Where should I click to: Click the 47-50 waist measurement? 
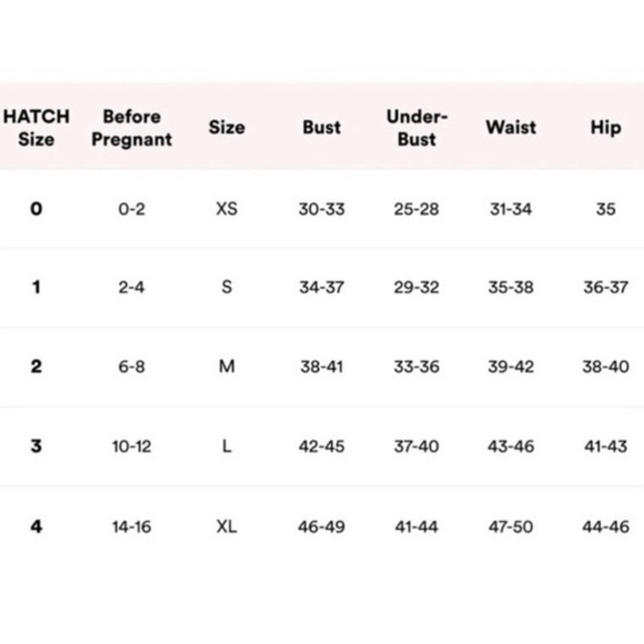[511, 526]
